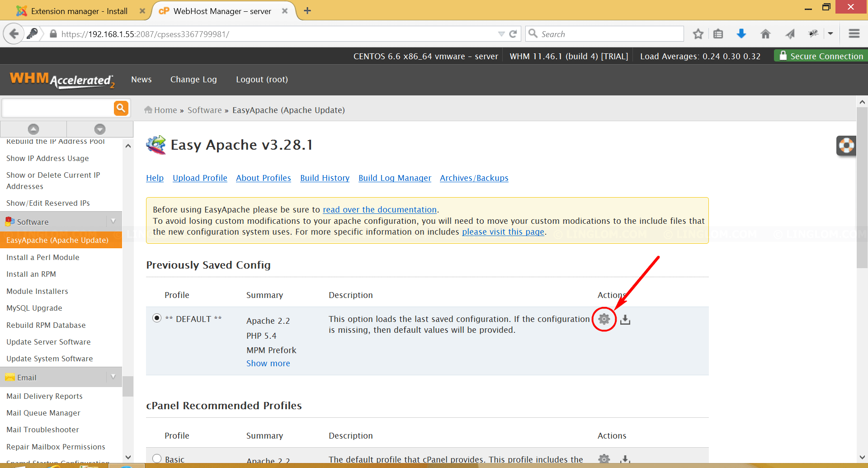Select EasyApache (Apache Update) in sidebar

click(61, 240)
